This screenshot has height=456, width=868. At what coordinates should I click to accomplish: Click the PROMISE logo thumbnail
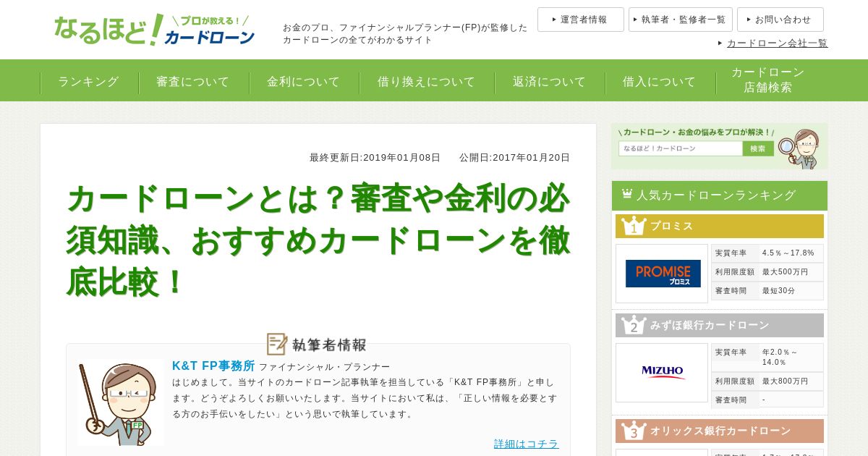click(x=662, y=274)
